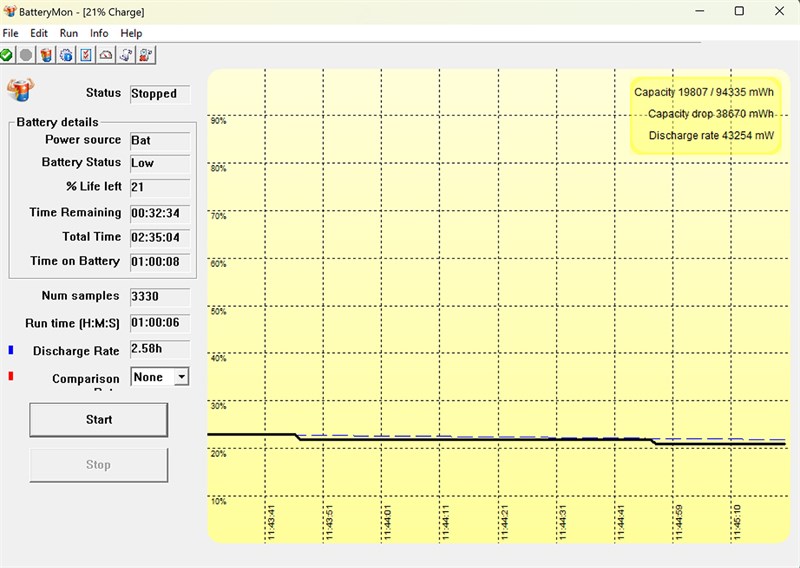The height and width of the screenshot is (568, 800).
Task: Open the File menu
Action: click(10, 33)
